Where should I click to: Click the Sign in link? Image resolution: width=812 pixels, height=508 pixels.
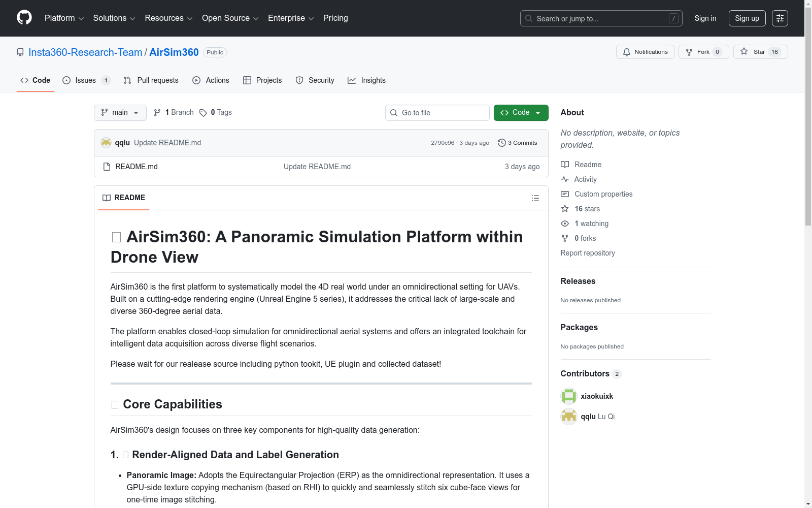click(x=705, y=18)
